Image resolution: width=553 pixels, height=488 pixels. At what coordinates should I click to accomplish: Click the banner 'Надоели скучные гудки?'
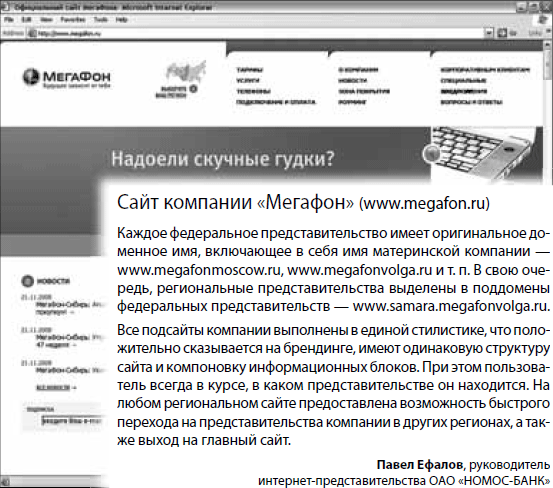coord(222,159)
